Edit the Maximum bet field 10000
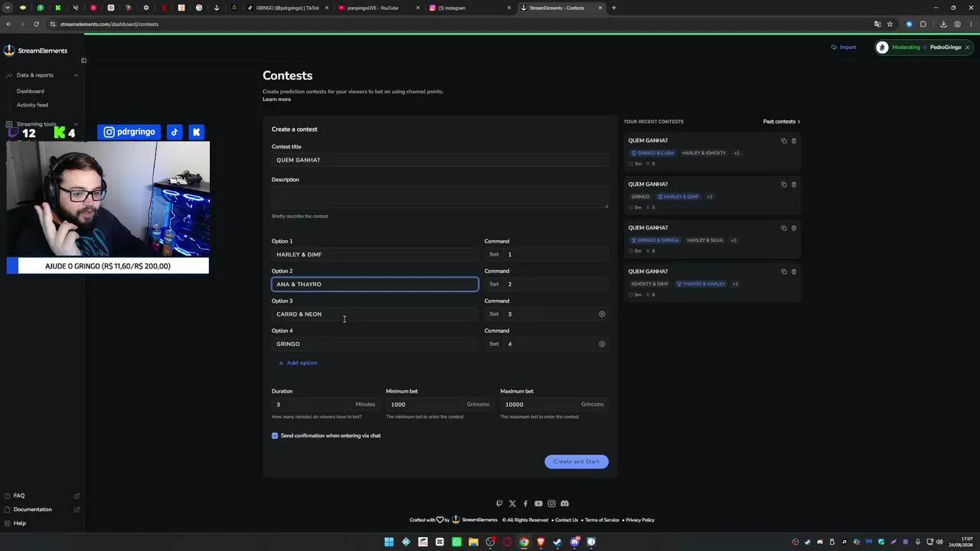Viewport: 980px width, 551px height. tap(539, 404)
